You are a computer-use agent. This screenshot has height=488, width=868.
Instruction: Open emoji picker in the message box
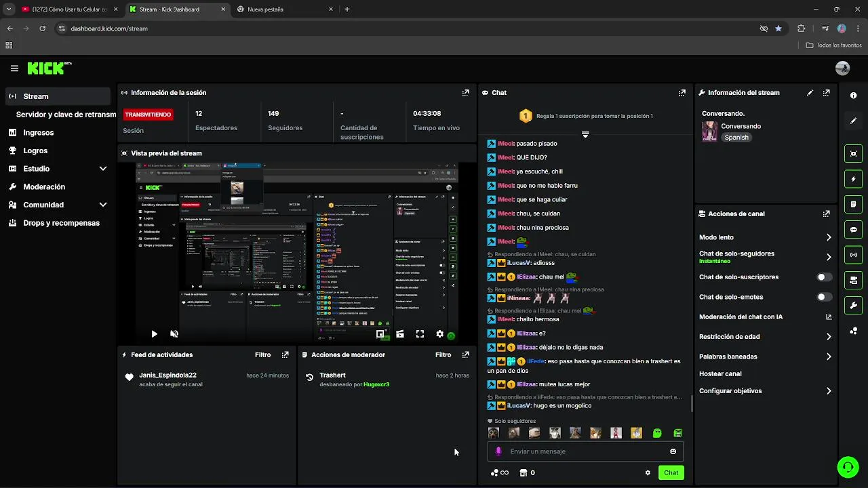point(673,451)
